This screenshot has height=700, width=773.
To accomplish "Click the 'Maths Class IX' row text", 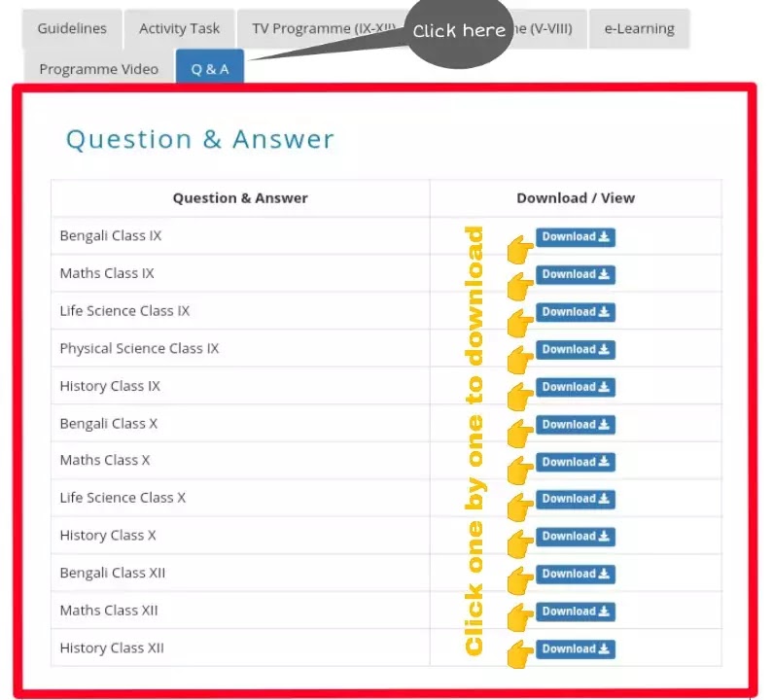I will [x=107, y=273].
